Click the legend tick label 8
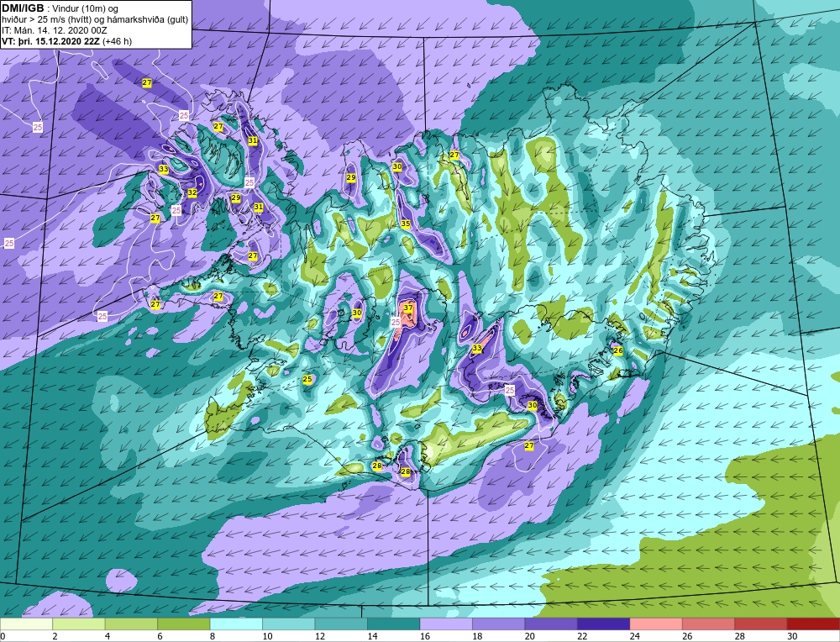840x642 pixels. pyautogui.click(x=213, y=636)
